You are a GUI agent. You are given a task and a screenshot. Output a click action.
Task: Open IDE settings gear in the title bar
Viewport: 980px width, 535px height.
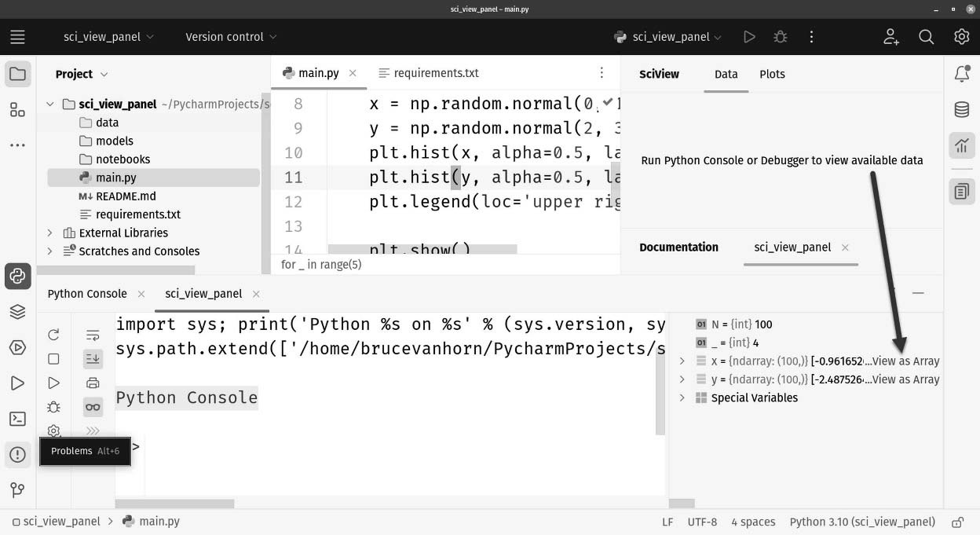(x=962, y=37)
